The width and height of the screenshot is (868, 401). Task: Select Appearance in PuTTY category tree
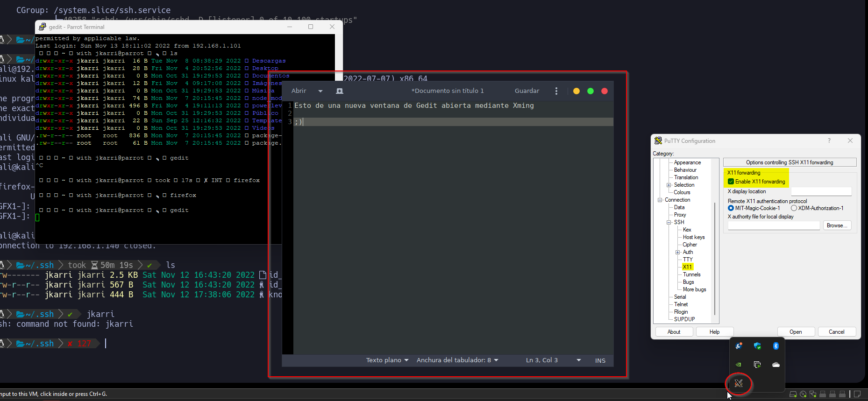click(687, 162)
